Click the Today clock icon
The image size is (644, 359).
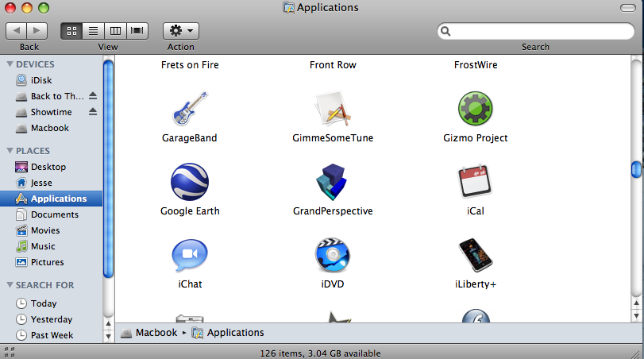tap(21, 303)
